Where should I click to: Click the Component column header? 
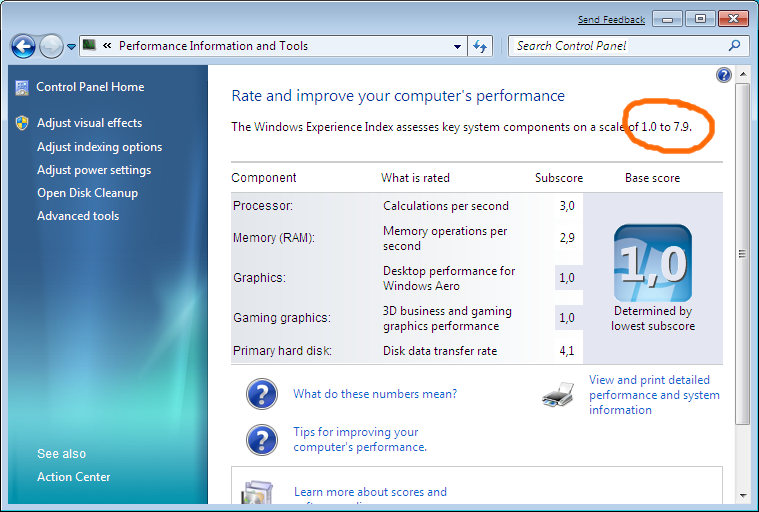click(264, 178)
